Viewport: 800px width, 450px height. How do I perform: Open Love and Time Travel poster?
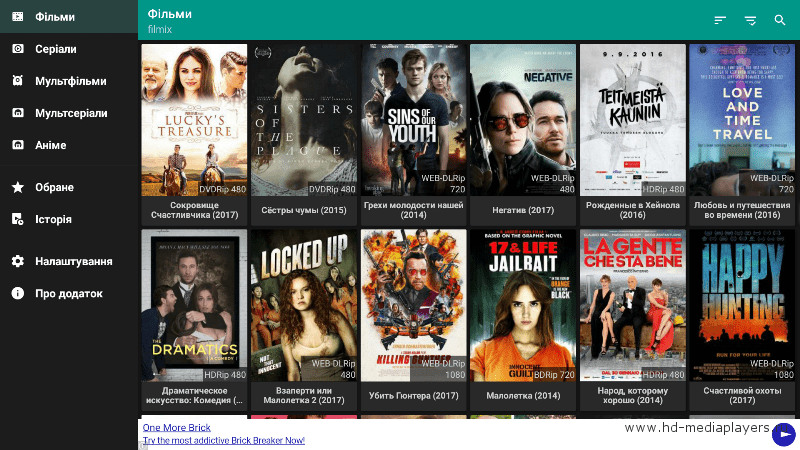[742, 120]
